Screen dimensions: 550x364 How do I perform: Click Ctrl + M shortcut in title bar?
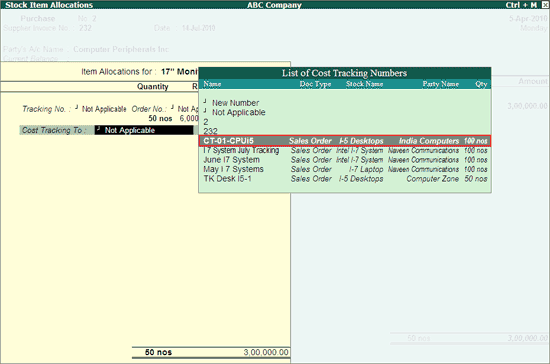tap(521, 5)
